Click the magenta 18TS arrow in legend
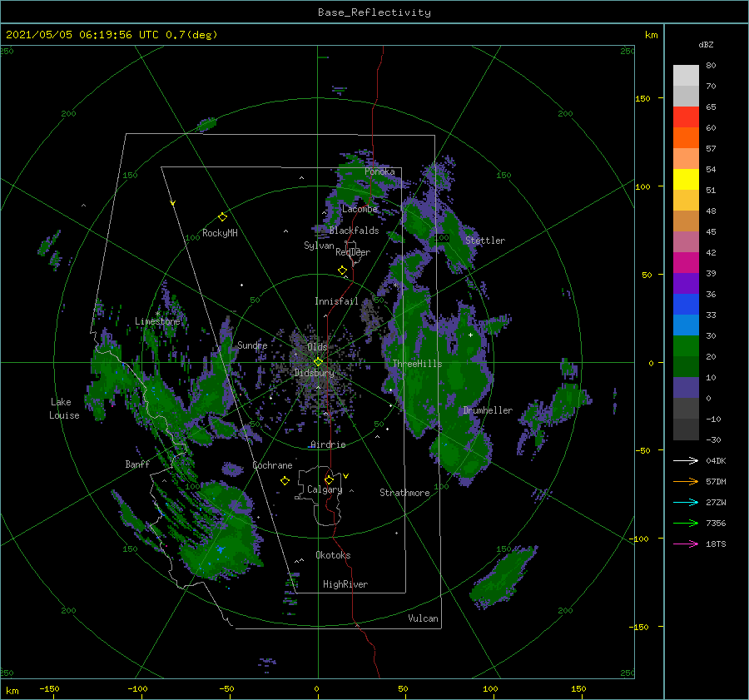 (x=686, y=544)
